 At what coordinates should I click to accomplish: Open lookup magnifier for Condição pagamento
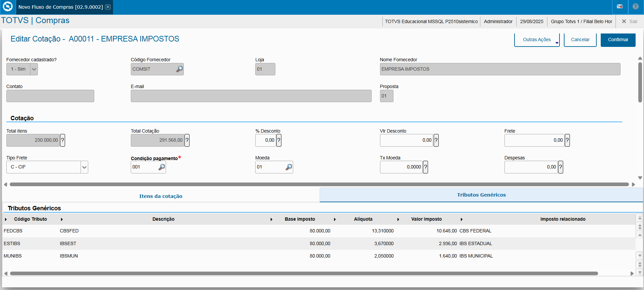162,167
